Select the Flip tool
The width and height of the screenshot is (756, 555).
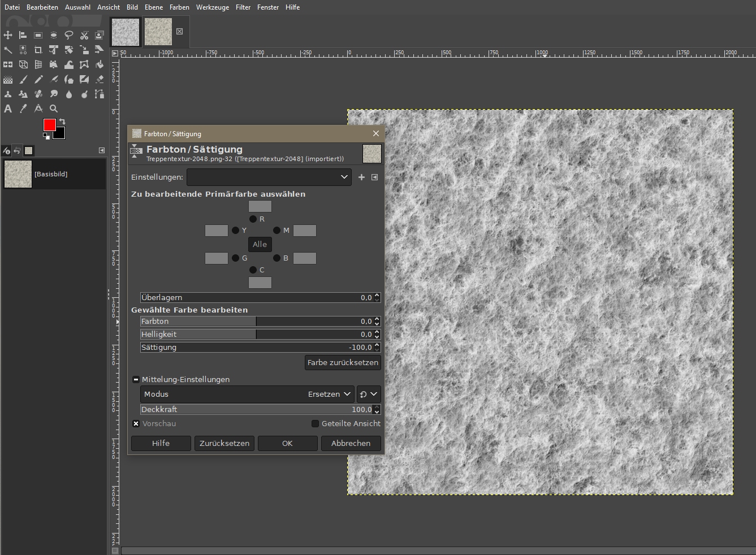click(8, 64)
